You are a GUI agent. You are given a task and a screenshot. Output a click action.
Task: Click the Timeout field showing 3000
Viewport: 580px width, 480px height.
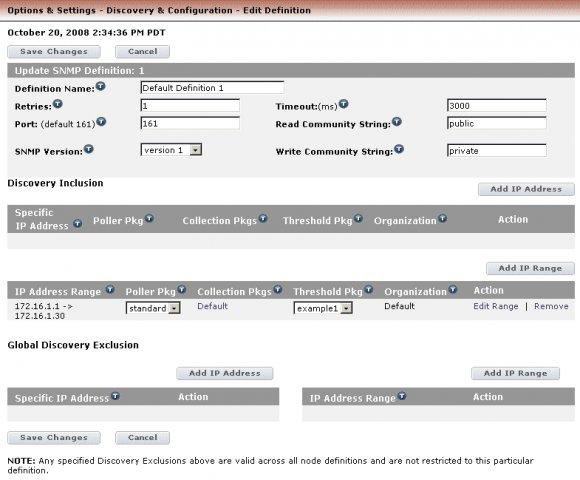(497, 106)
